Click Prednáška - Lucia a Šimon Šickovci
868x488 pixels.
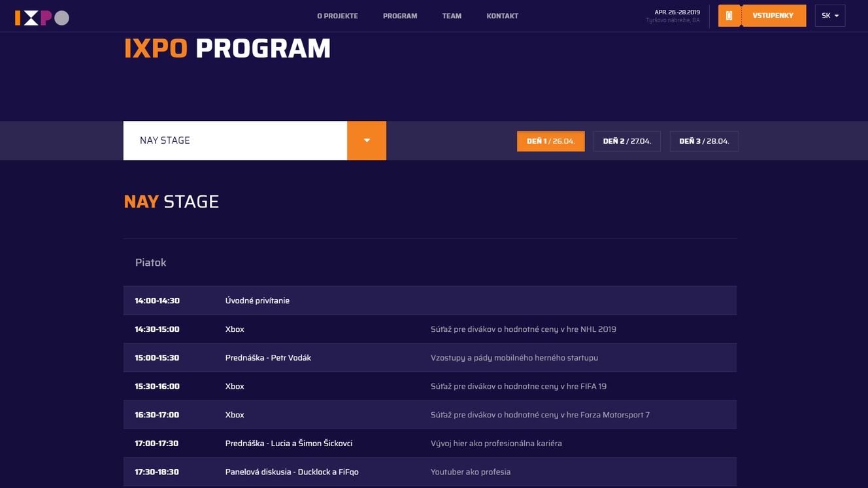tap(289, 444)
